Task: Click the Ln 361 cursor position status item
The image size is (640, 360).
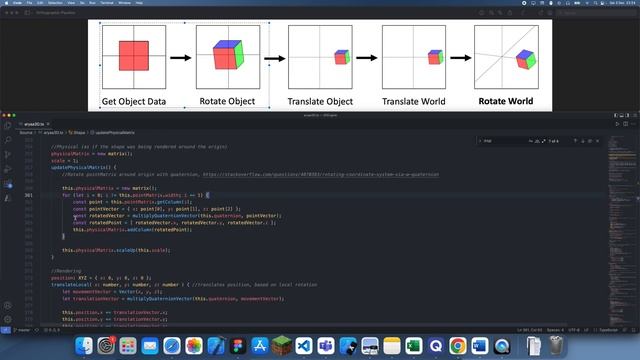Action: 529,330
